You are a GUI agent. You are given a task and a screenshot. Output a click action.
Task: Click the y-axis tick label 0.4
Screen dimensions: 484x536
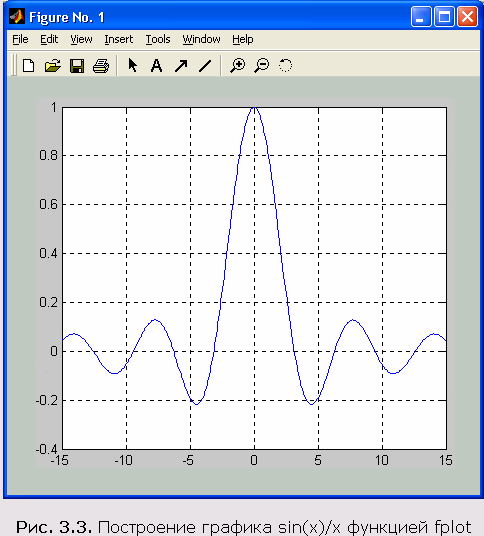point(48,253)
